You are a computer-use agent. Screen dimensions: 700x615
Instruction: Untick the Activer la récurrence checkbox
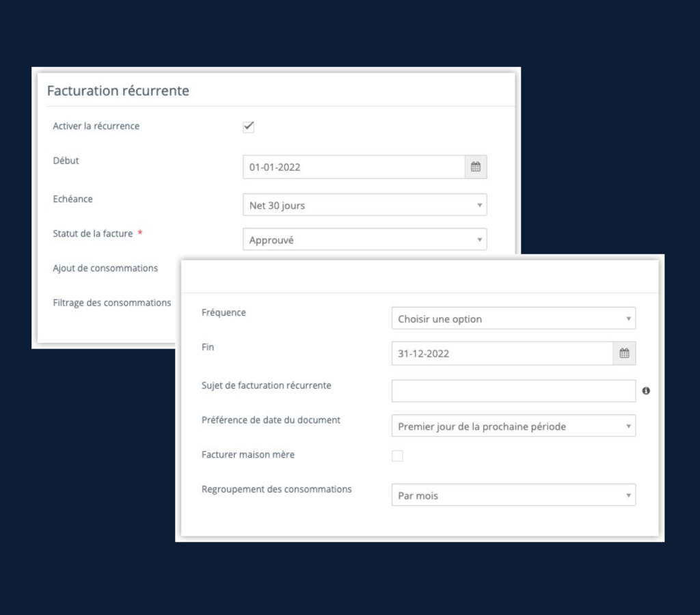(x=249, y=126)
